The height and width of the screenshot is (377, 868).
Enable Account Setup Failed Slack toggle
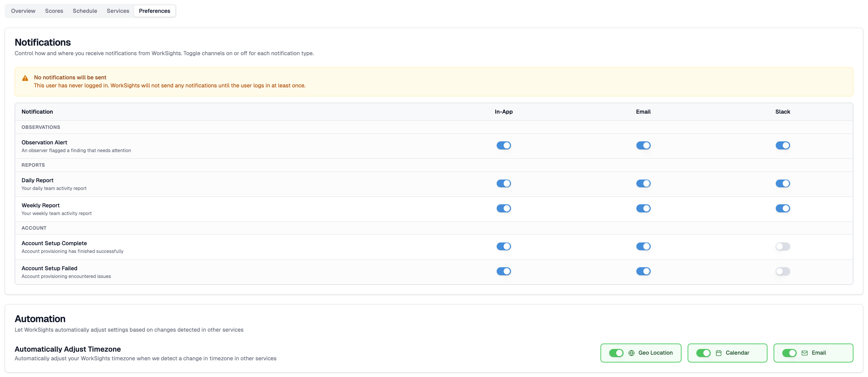[x=782, y=271]
